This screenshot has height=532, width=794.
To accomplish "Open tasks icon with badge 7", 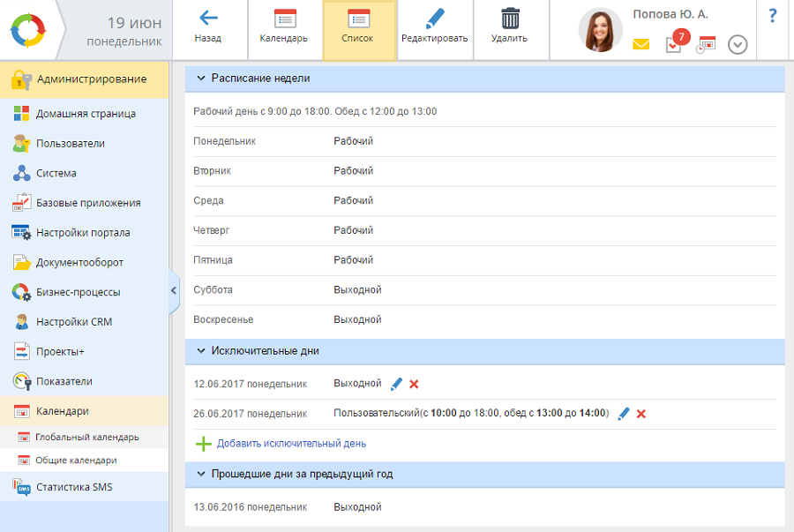I will 675,43.
